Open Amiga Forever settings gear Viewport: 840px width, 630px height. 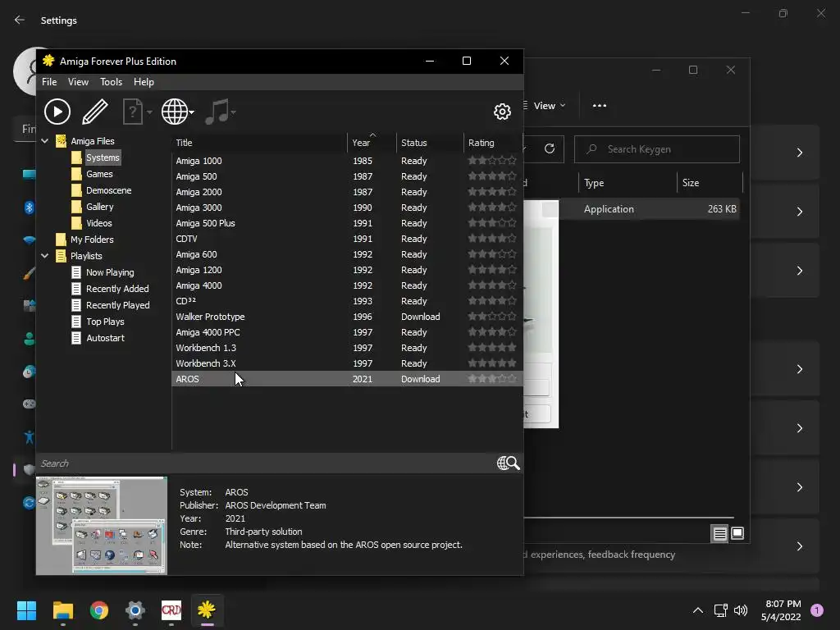coord(502,112)
